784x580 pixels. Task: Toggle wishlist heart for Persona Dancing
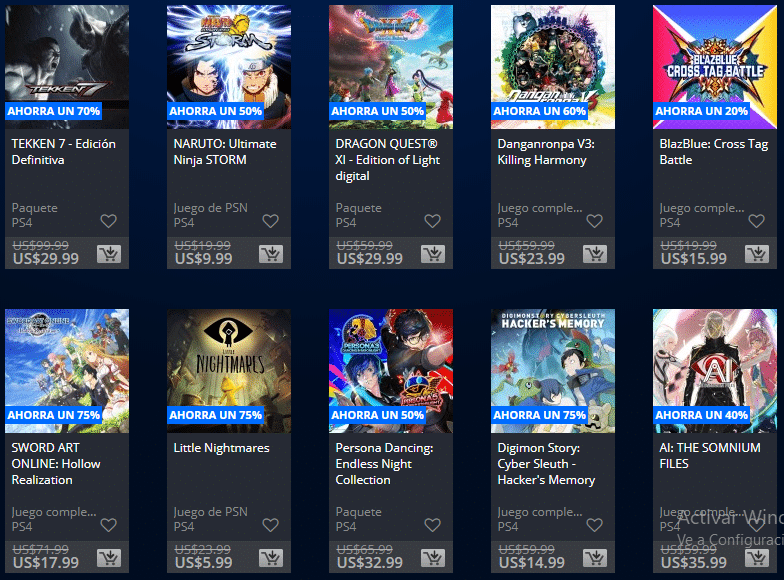pos(432,525)
